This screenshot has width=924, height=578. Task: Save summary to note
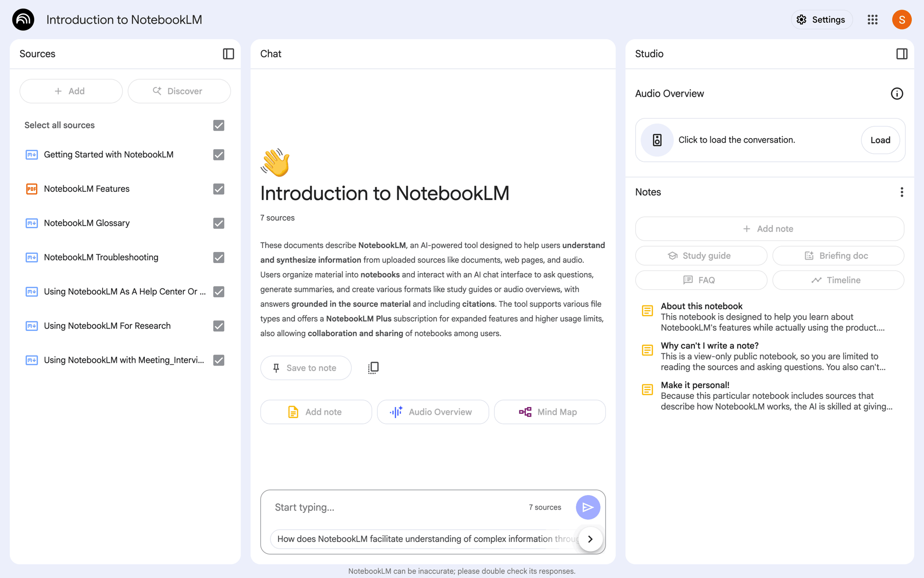[x=306, y=368]
